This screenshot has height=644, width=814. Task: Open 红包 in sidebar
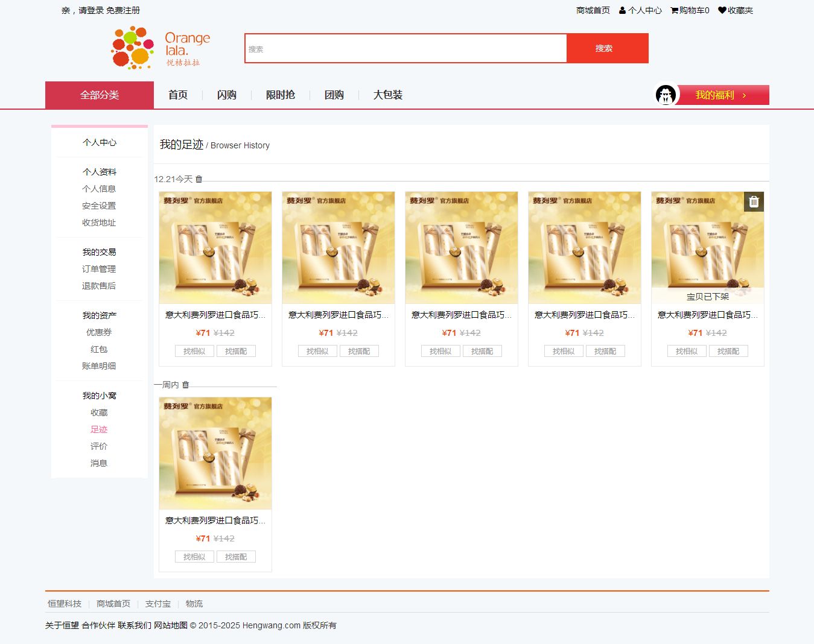(x=99, y=349)
